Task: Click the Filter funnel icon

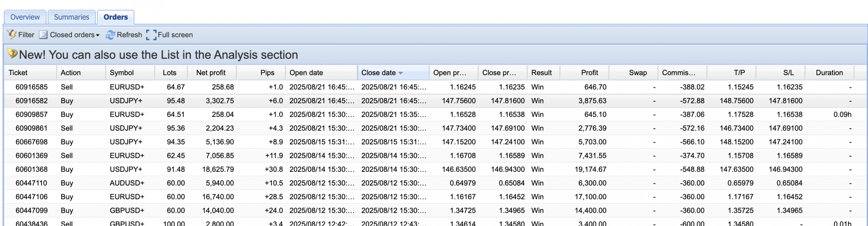Action: (x=12, y=35)
